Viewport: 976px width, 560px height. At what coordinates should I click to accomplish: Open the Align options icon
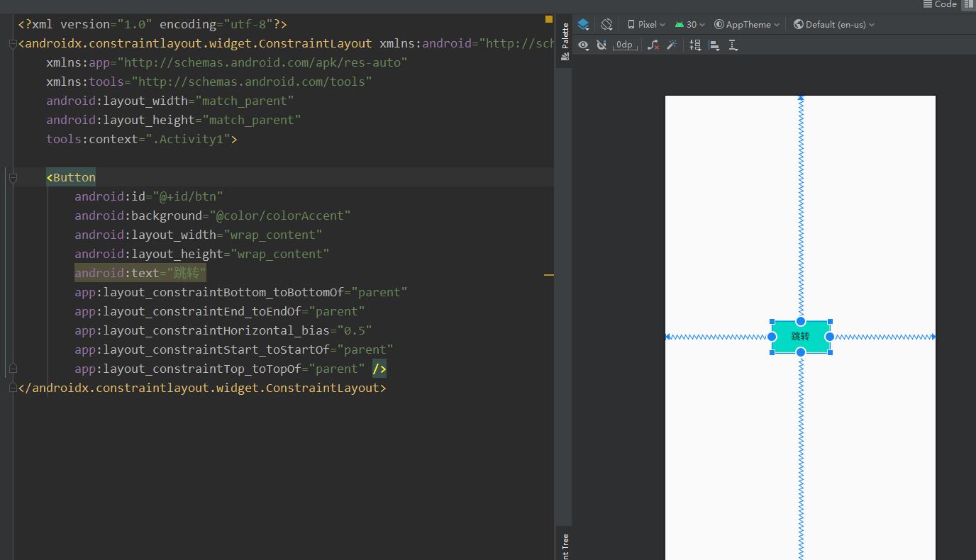714,45
